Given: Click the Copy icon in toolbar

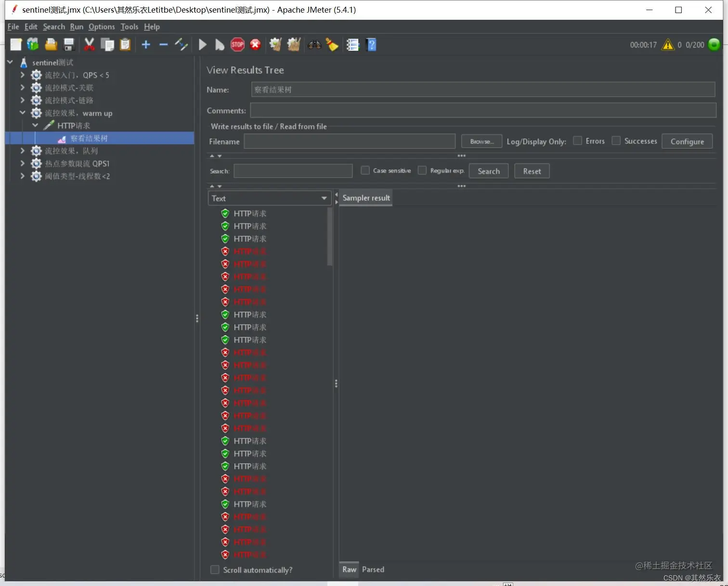Looking at the screenshot, I should (x=107, y=45).
